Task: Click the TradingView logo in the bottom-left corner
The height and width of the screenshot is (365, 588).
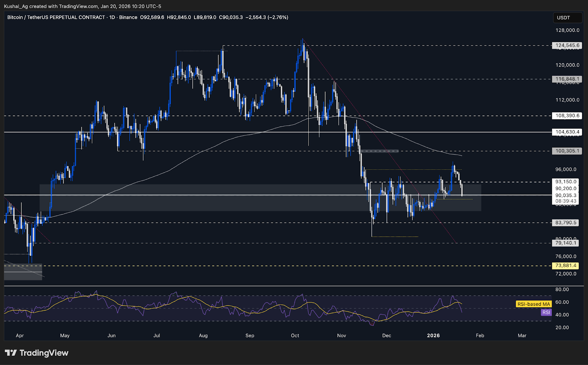Action: click(35, 353)
